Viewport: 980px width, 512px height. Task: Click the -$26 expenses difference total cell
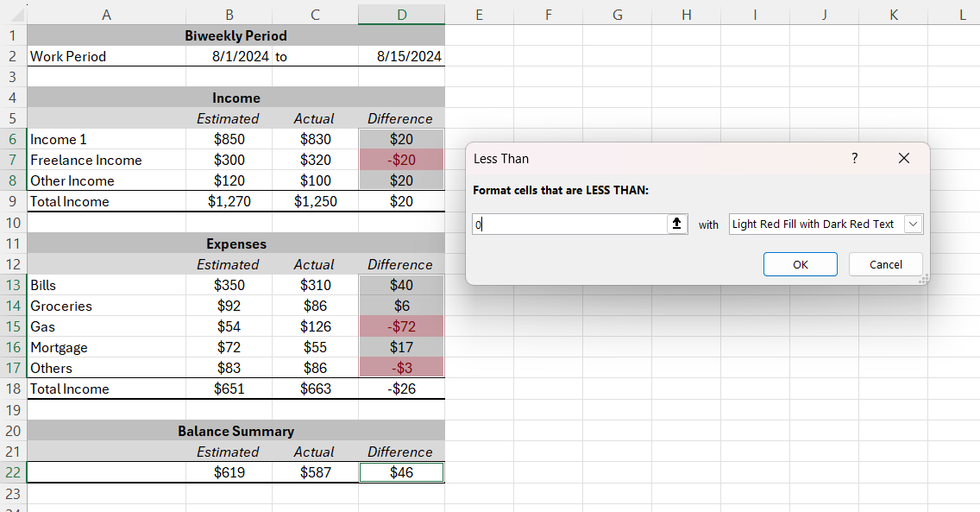(x=401, y=389)
